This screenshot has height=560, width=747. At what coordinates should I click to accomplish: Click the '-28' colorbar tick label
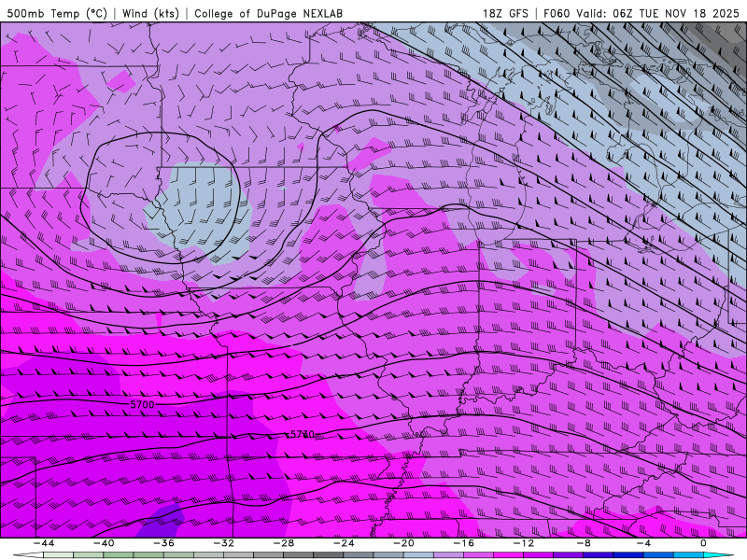(284, 543)
